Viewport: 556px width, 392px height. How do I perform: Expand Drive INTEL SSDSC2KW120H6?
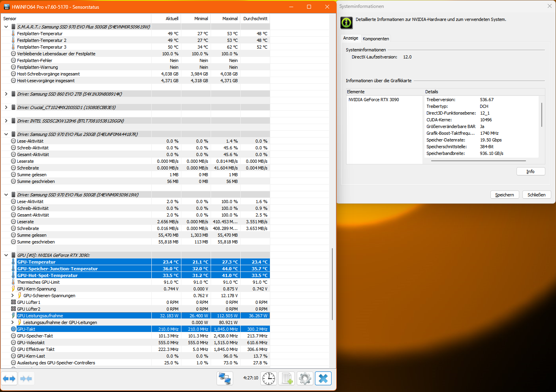coord(6,121)
